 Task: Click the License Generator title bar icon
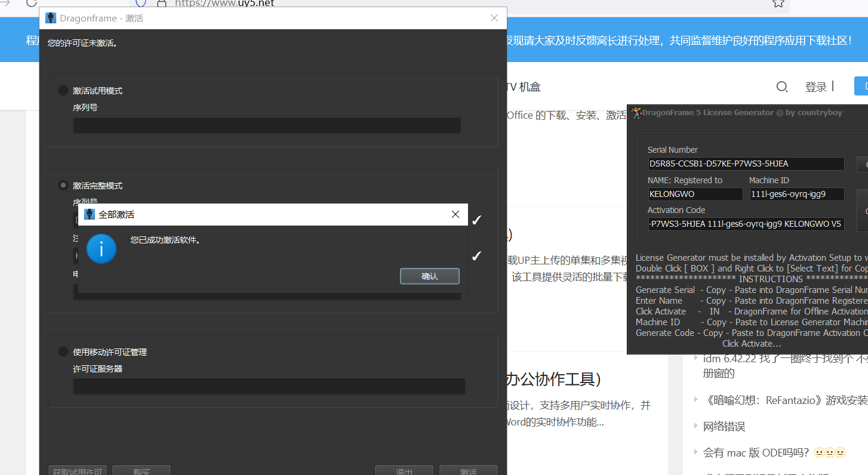click(x=636, y=112)
